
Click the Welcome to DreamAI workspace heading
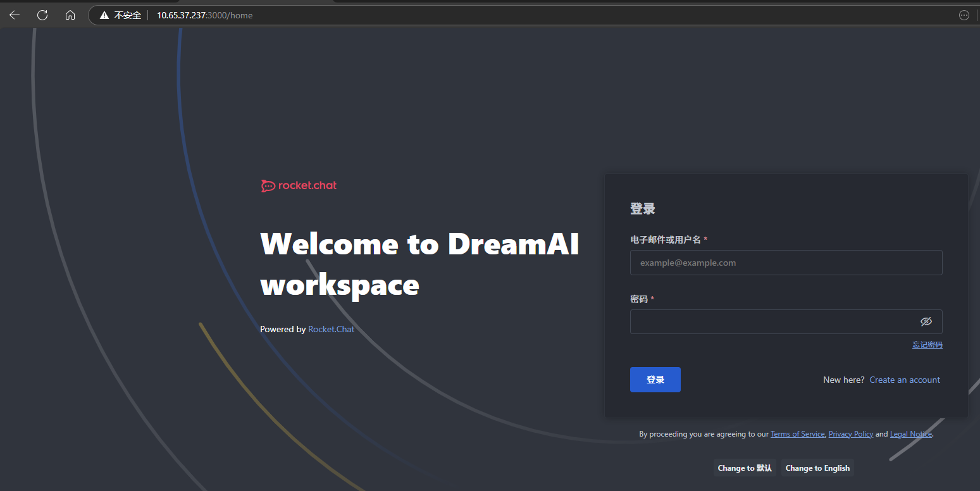pos(419,264)
